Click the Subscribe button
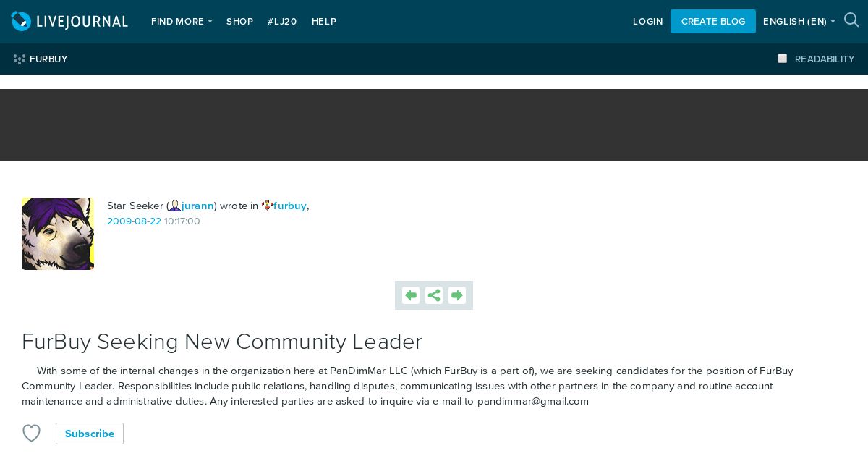This screenshot has height=456, width=868. click(x=90, y=434)
